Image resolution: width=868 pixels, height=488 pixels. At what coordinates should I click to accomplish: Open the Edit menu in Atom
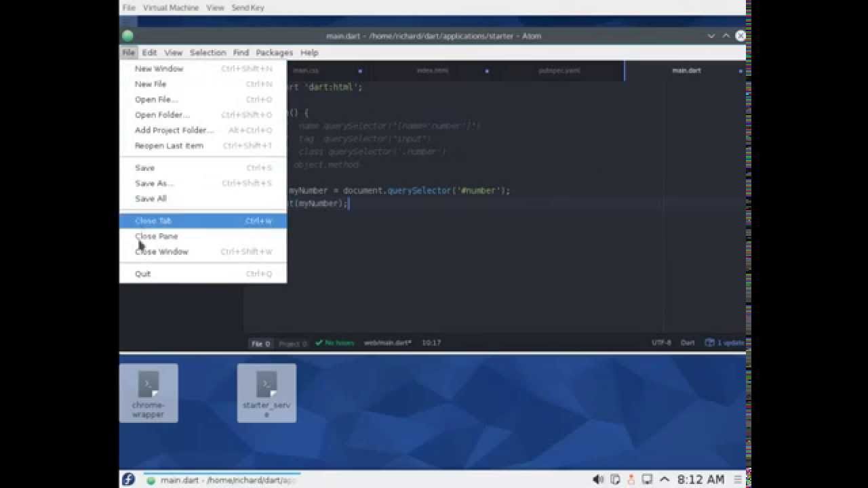point(149,52)
